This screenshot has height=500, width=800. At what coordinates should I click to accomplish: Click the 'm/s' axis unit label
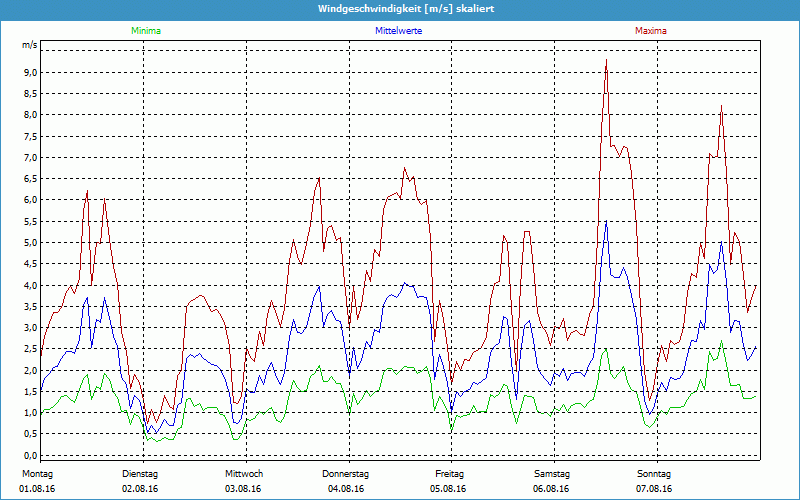[x=30, y=45]
